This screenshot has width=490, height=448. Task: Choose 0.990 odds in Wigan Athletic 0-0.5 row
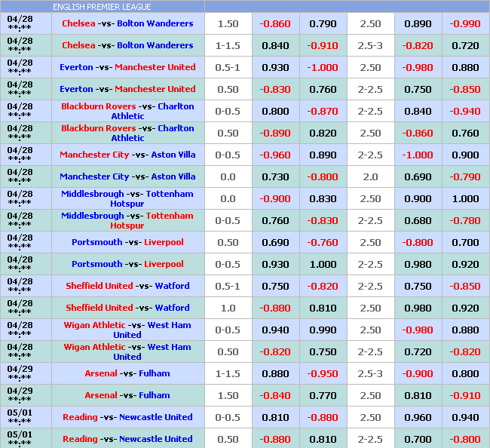323,330
